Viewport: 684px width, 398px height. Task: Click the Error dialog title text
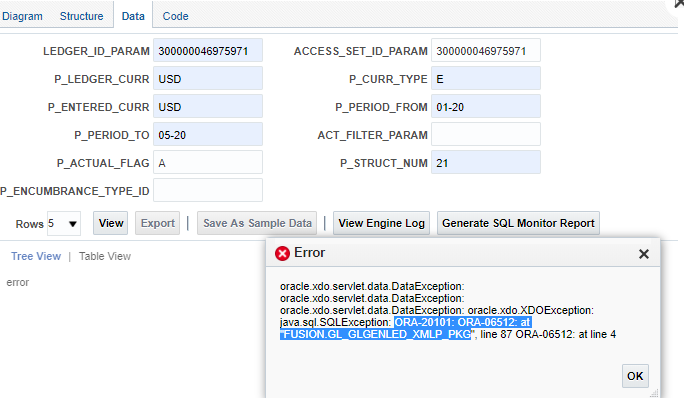310,253
